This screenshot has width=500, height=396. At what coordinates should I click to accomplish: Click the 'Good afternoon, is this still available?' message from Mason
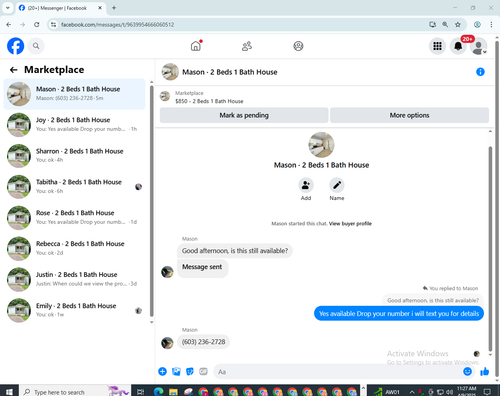coord(235,251)
